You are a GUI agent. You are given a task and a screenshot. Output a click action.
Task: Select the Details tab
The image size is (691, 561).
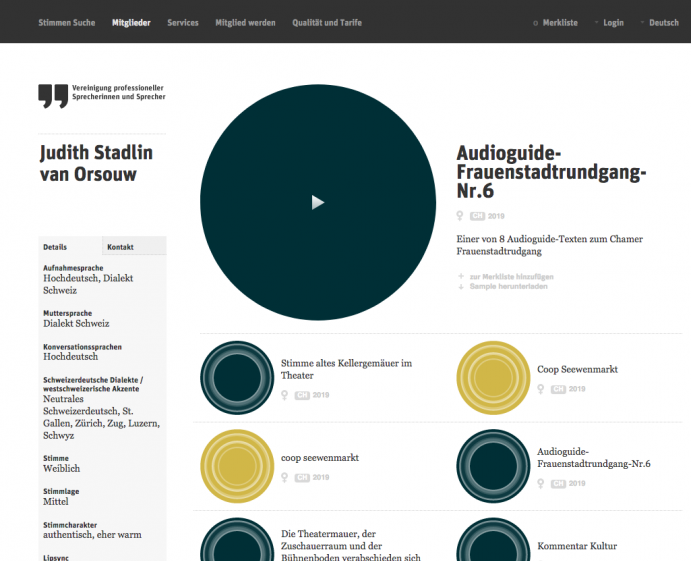tap(56, 247)
